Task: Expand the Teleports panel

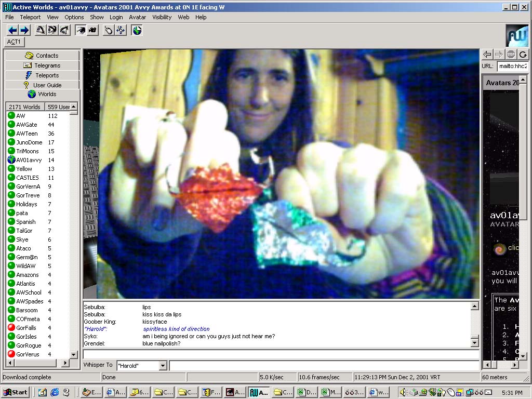Action: 42,75
